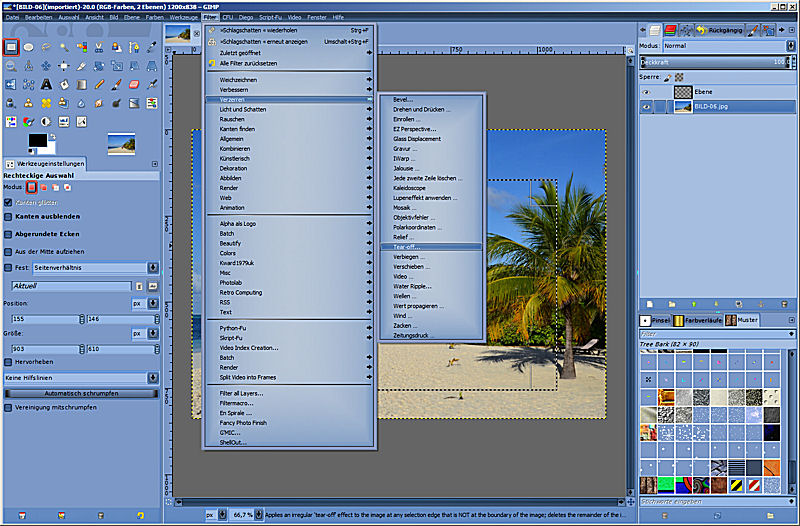Open the Channels dock tab icon

(670, 31)
